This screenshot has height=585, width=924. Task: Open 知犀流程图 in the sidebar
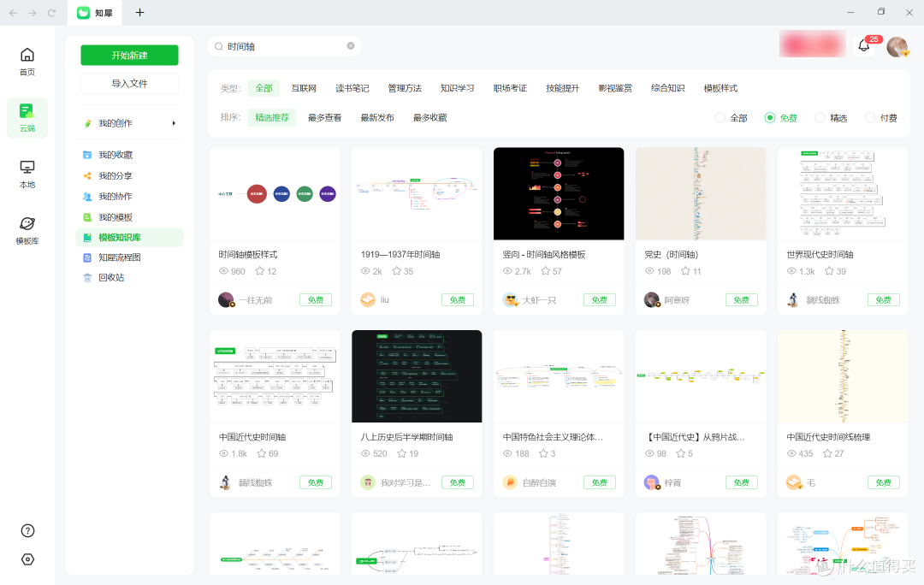click(x=120, y=257)
